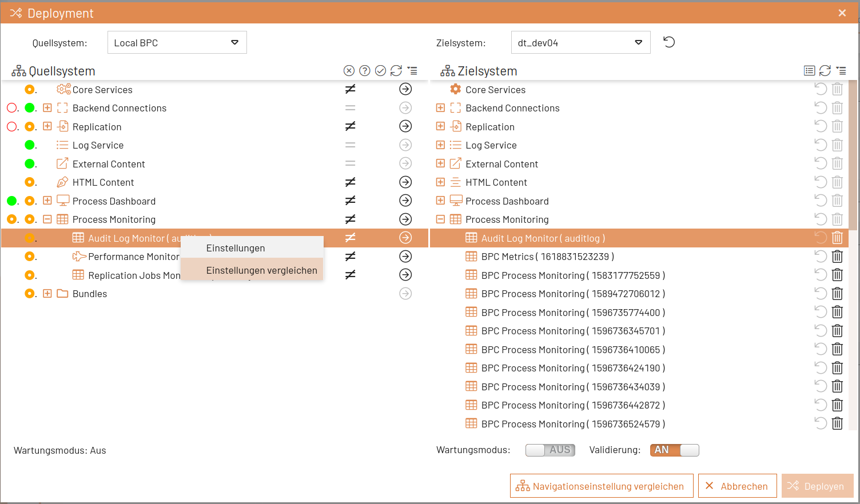Viewport: 860px width, 504px height.
Task: Expand Backend Connections in the Quellsystem tree
Action: [x=47, y=107]
